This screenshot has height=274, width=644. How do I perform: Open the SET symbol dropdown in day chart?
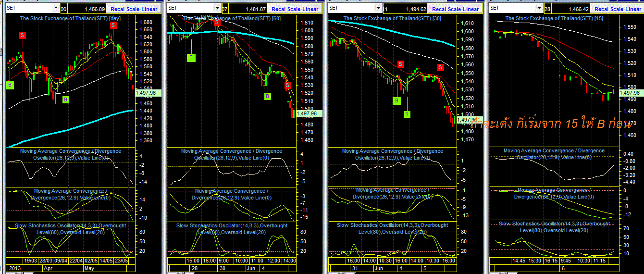pos(56,9)
